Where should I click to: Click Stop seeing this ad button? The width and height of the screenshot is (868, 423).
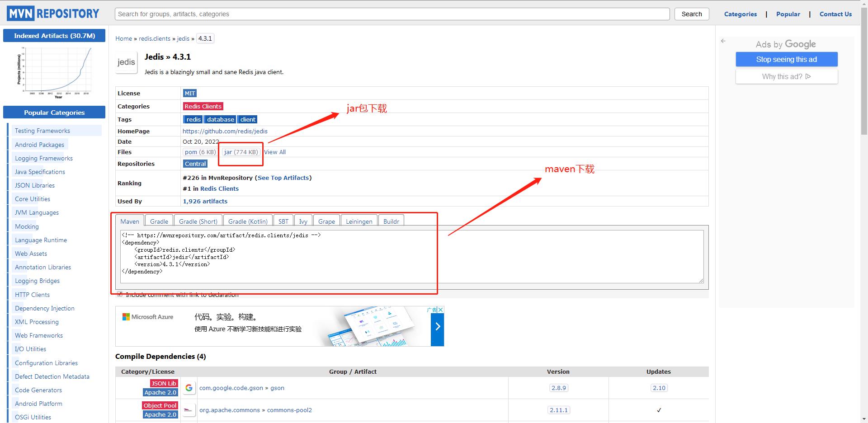point(787,59)
